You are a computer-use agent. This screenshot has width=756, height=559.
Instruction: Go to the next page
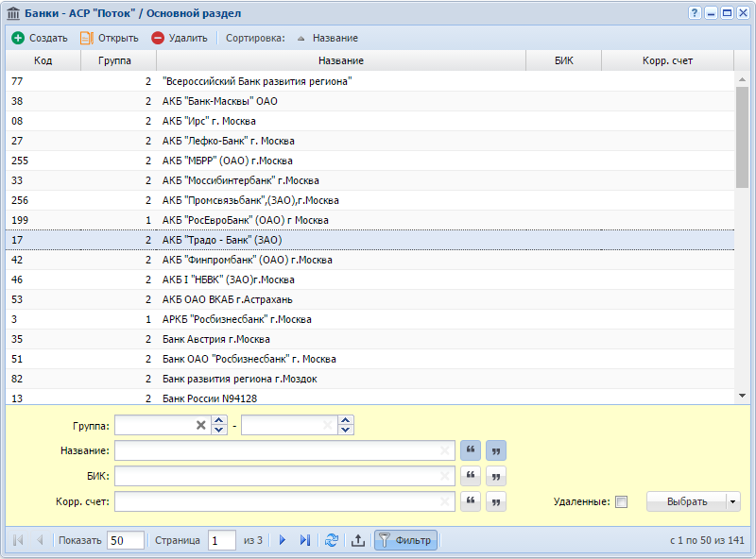pyautogui.click(x=283, y=540)
